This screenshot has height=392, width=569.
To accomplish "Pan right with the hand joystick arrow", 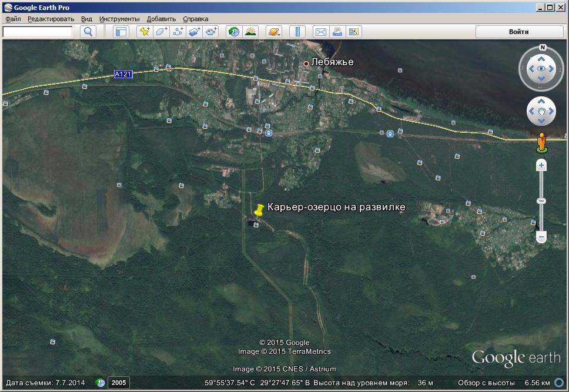I will tap(551, 111).
